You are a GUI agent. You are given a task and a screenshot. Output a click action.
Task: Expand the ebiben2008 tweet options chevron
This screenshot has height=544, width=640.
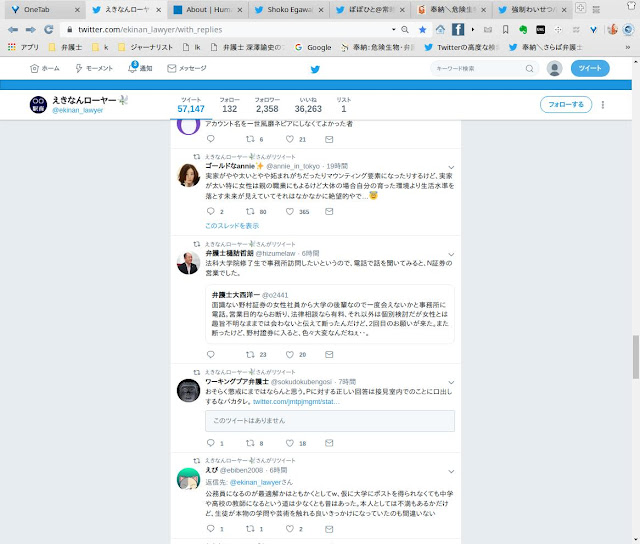coord(451,472)
